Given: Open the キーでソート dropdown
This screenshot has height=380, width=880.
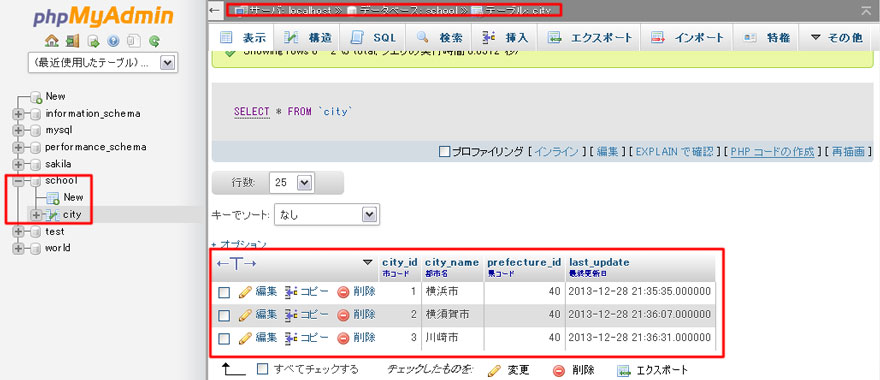Looking at the screenshot, I should (x=327, y=214).
